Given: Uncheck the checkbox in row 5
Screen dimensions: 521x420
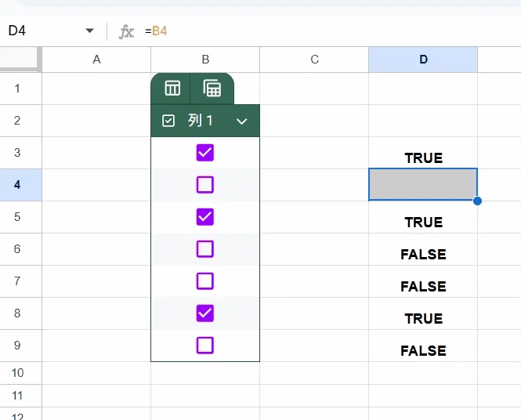Looking at the screenshot, I should [205, 216].
